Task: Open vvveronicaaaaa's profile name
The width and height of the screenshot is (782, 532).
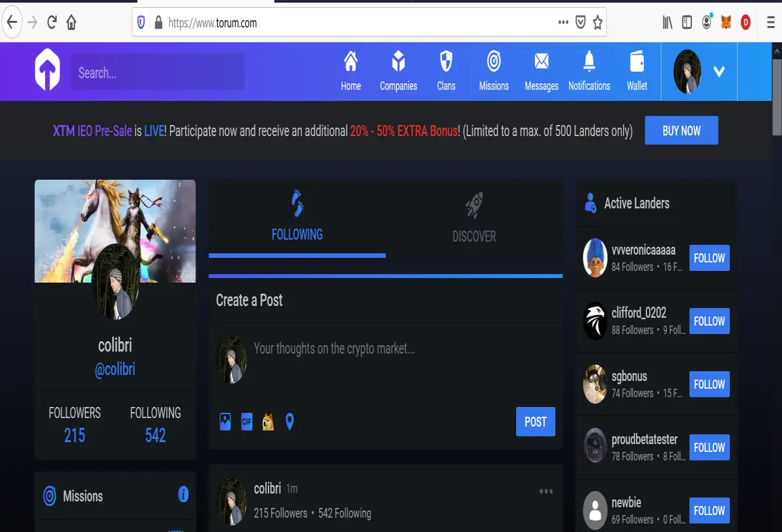Action: pyautogui.click(x=643, y=250)
